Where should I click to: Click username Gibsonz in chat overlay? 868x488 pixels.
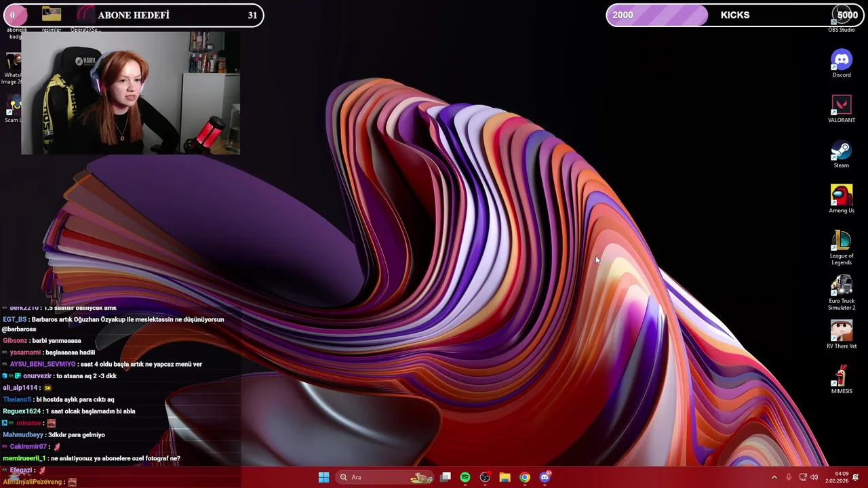(x=15, y=341)
